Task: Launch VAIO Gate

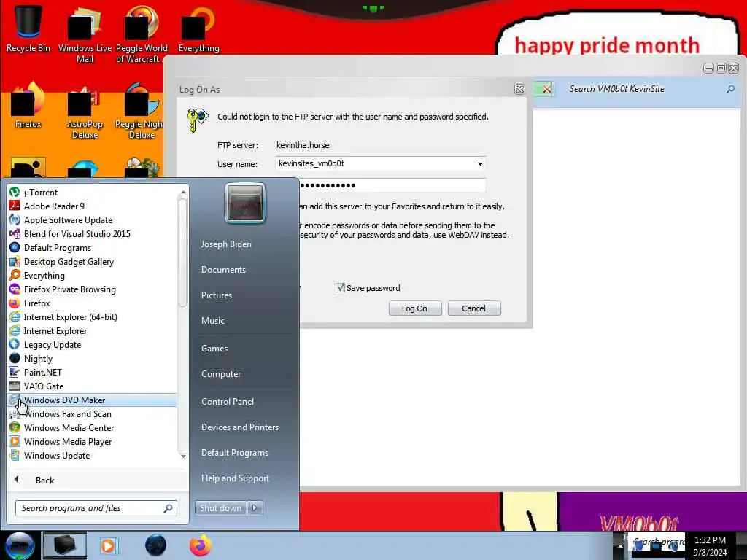Action: point(92,386)
